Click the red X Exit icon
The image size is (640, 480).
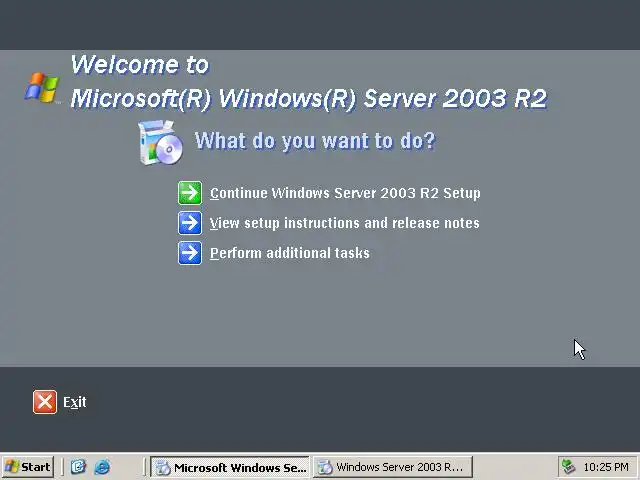click(45, 402)
